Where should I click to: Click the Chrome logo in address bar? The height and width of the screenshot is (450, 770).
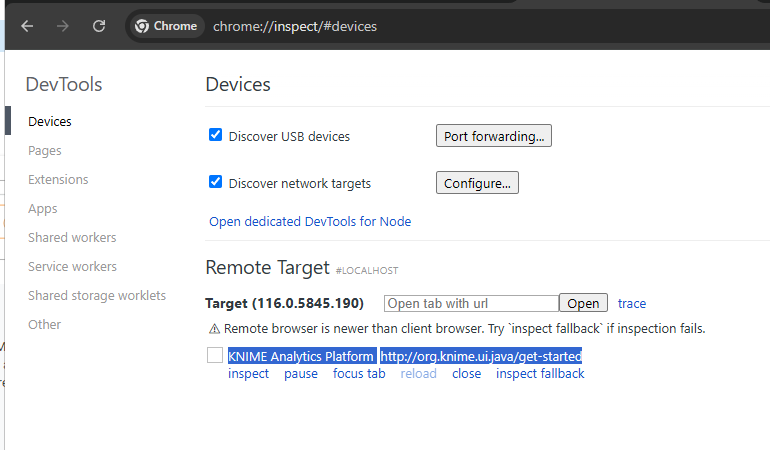click(143, 26)
